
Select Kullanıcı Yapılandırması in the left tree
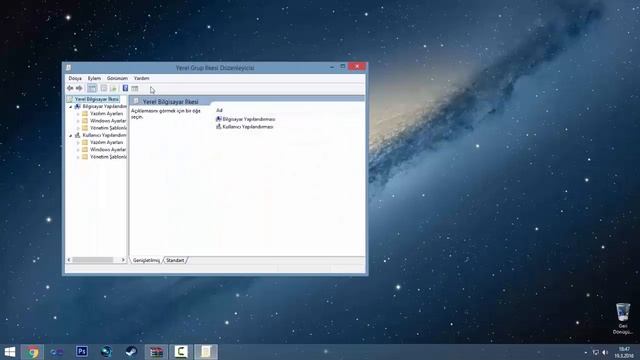point(104,135)
